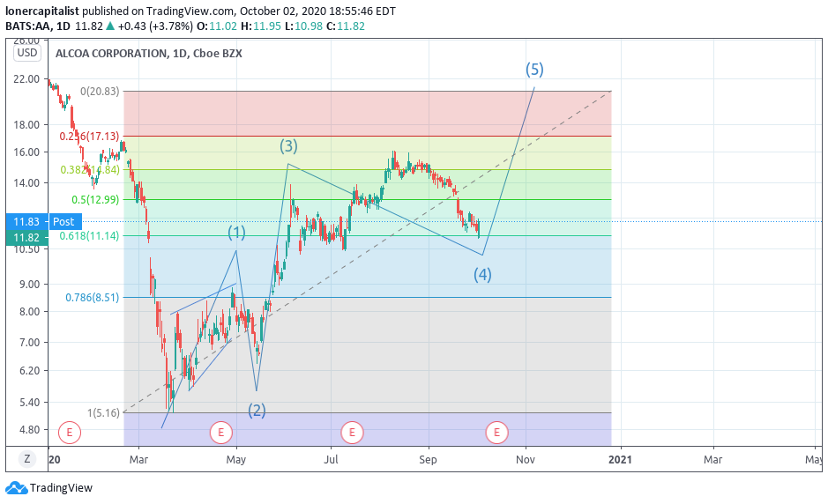Image resolution: width=828 pixels, height=504 pixels.
Task: Click the lonercapitalist author name
Action: [41, 11]
